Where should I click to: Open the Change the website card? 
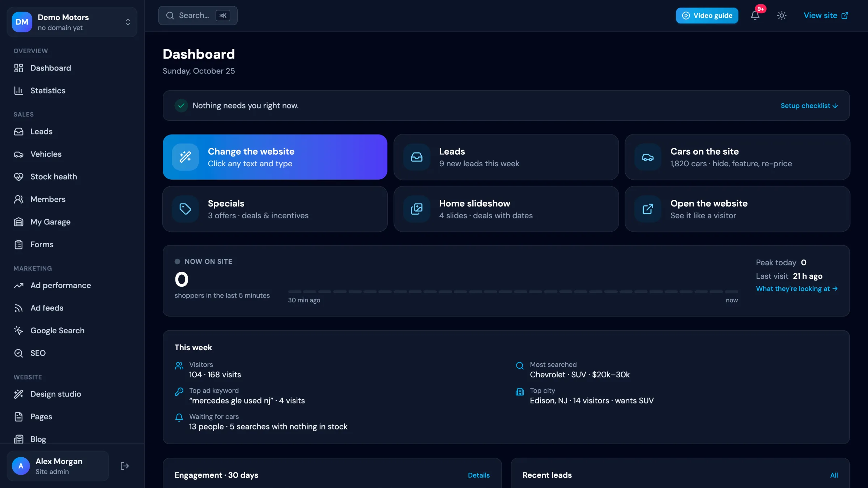[x=275, y=157]
